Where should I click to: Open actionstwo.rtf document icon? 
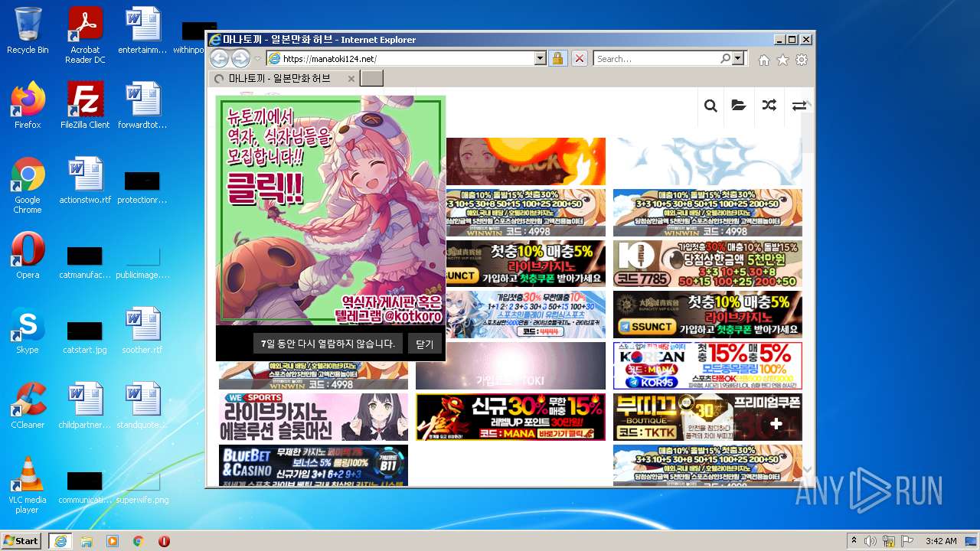click(85, 181)
